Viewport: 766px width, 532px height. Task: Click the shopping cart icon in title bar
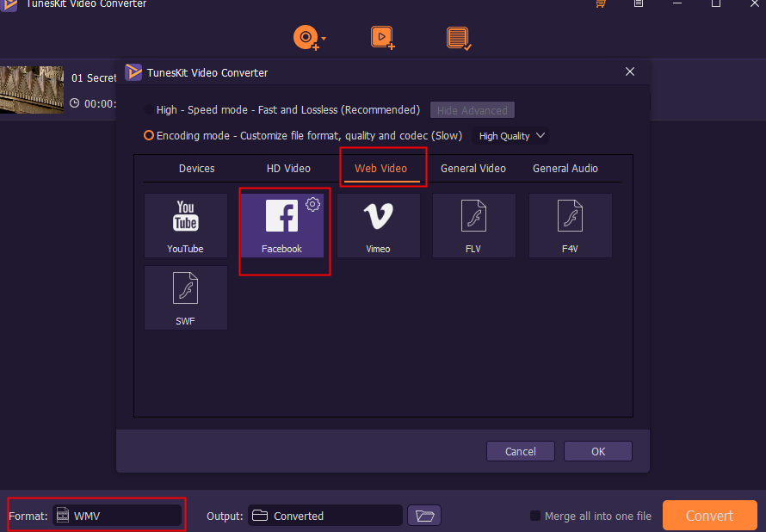601,4
